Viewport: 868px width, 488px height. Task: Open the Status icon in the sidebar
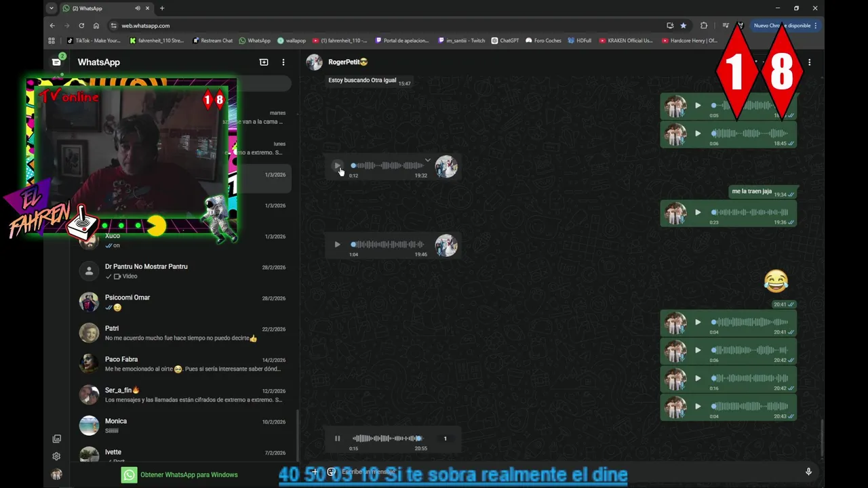[56, 439]
